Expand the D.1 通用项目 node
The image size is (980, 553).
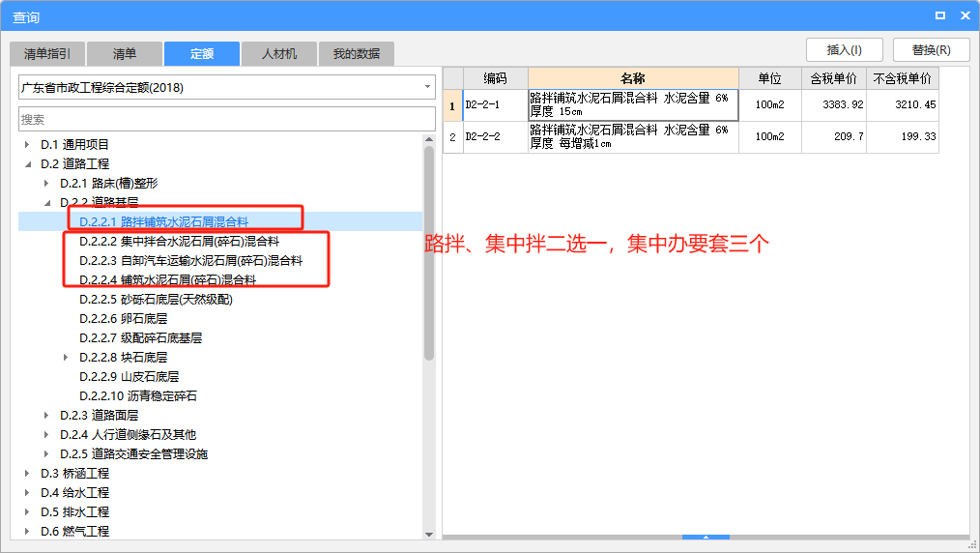pos(27,144)
